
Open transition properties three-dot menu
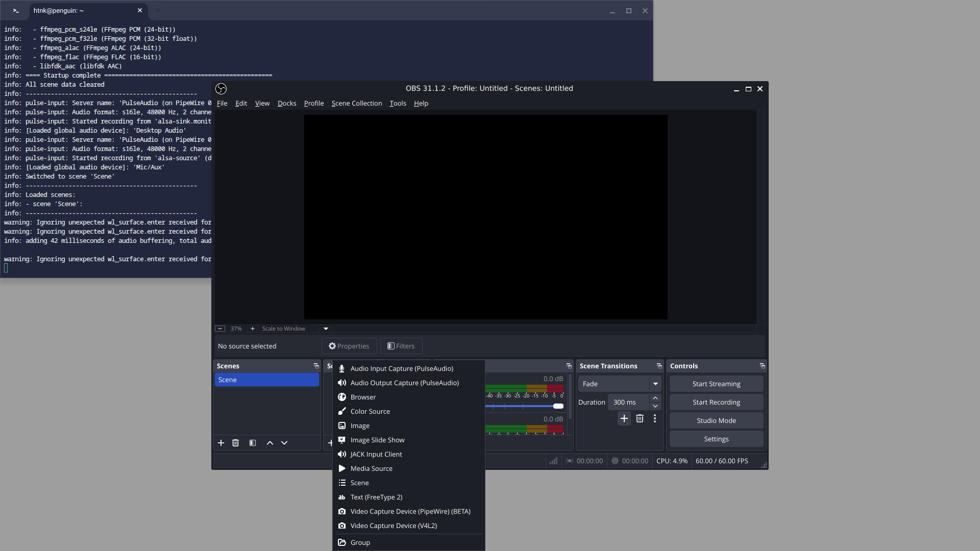655,418
